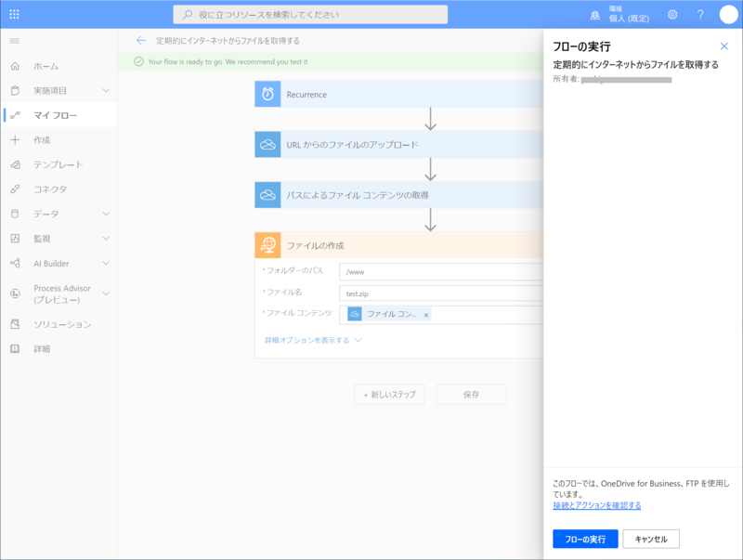Expand the データ chevron

[106, 214]
